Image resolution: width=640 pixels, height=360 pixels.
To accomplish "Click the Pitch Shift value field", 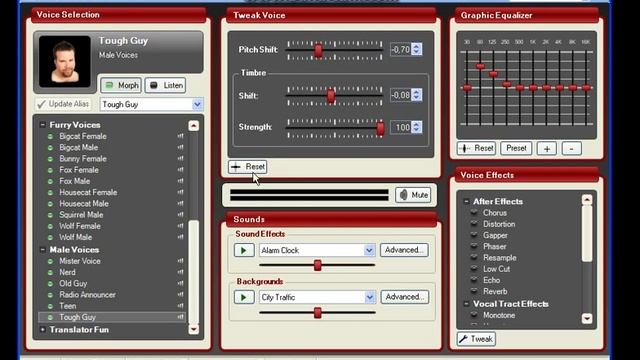I will coord(400,49).
